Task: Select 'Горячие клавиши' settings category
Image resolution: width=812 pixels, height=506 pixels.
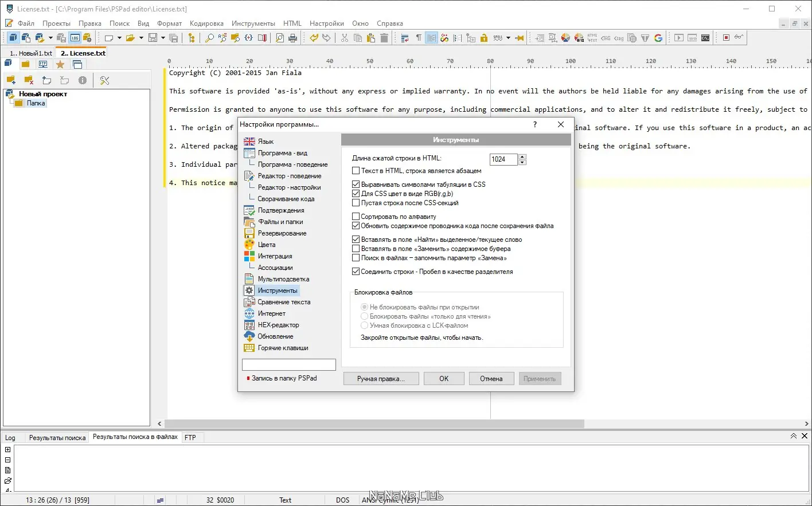Action: coord(283,348)
